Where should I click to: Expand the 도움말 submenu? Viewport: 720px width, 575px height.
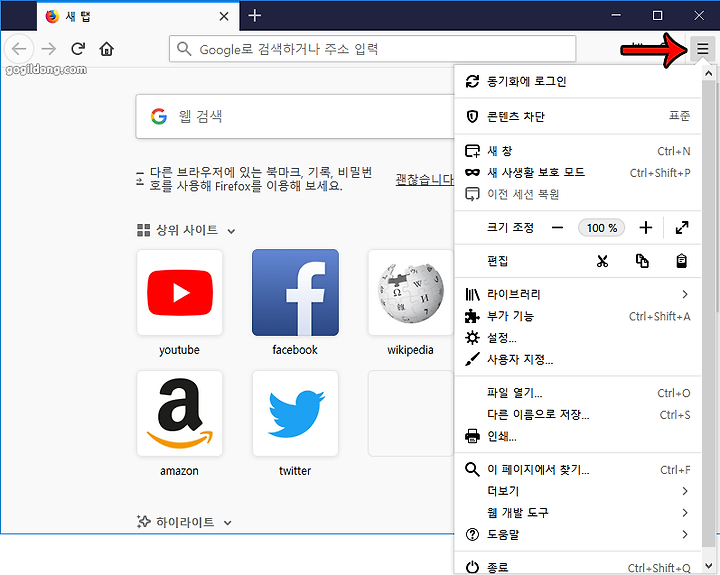point(578,535)
